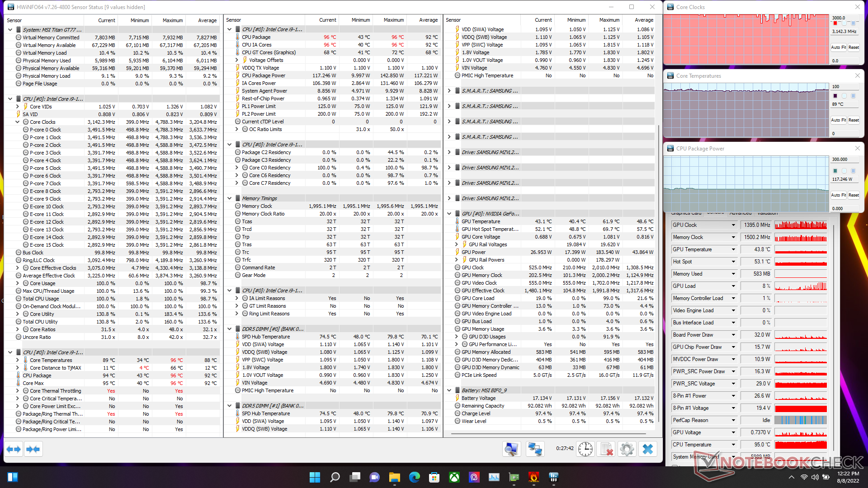Expand the Core VIDs tree item
The height and width of the screenshot is (488, 868).
(x=18, y=107)
